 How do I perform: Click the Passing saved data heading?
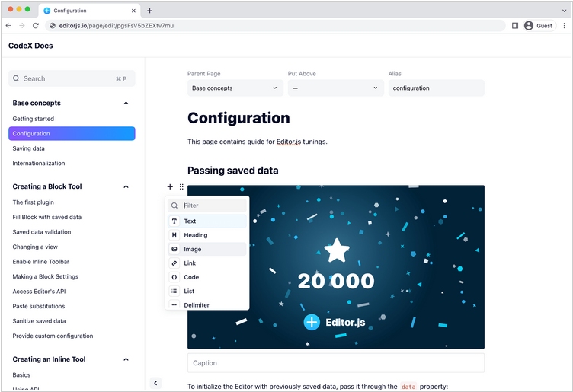(233, 171)
